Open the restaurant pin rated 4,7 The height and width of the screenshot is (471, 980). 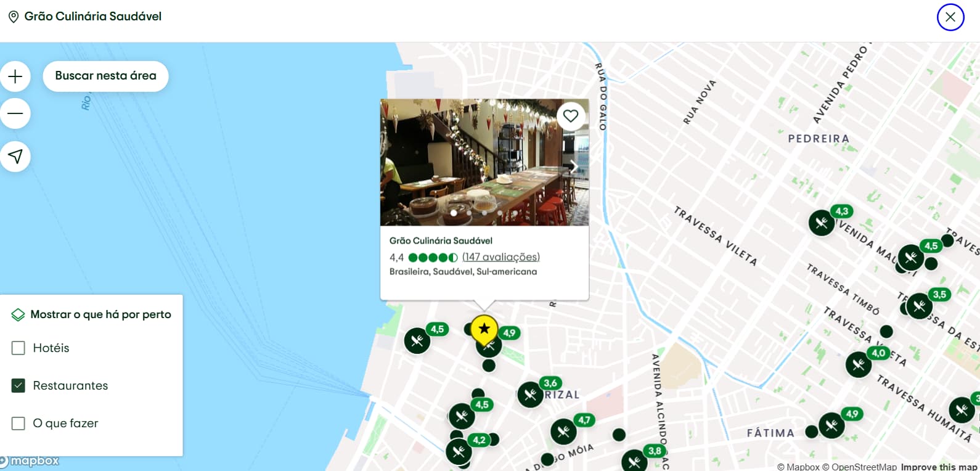(563, 432)
